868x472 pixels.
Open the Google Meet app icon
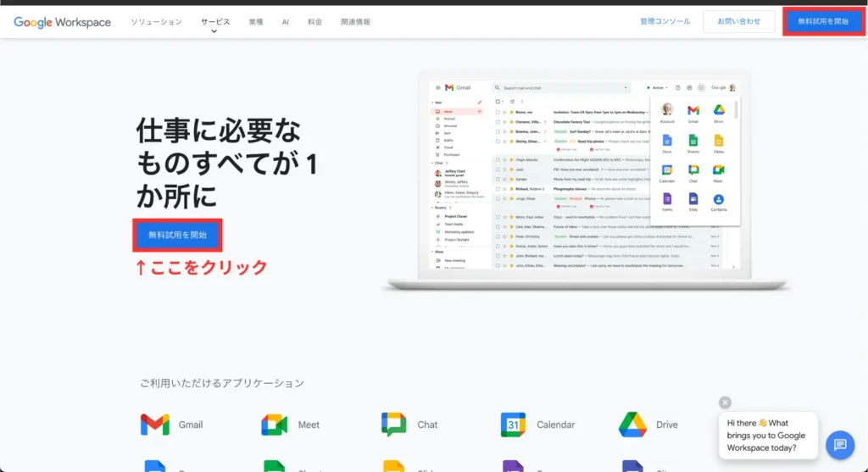coord(275,425)
